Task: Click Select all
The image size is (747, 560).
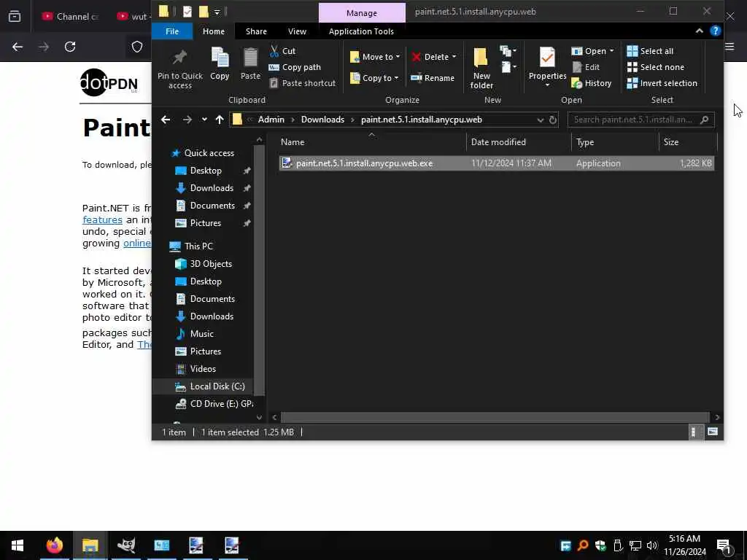Action: pos(650,51)
